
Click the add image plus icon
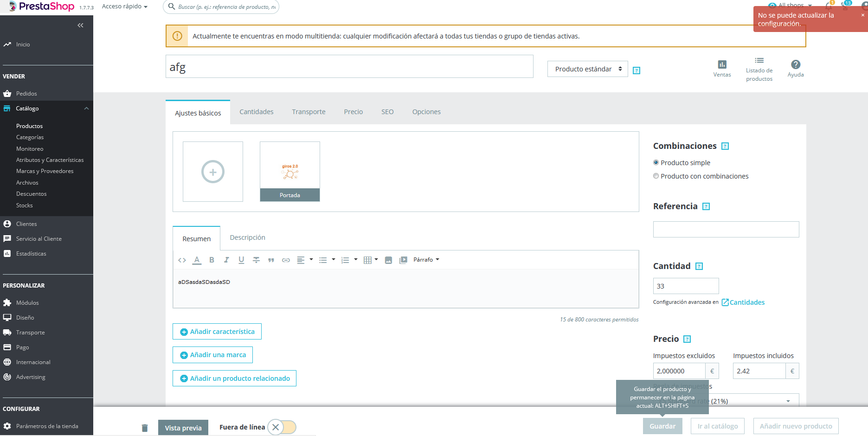click(x=213, y=172)
